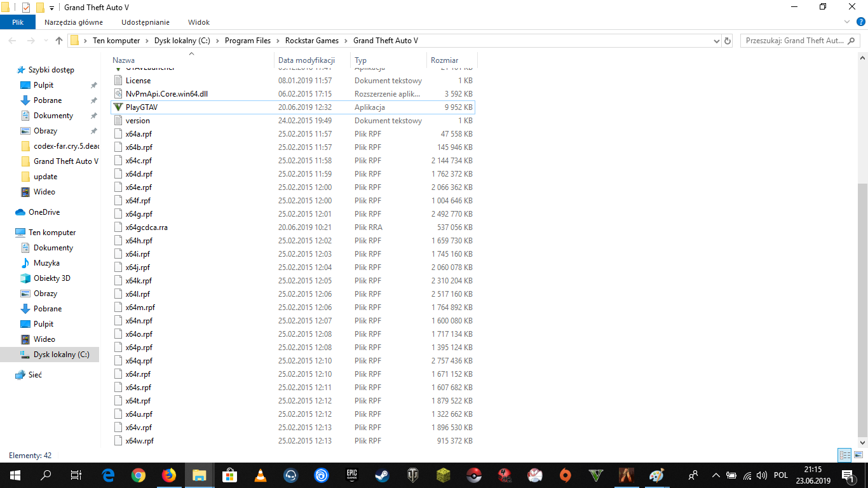
Task: Open Epic Games Launcher taskbar icon
Action: (x=352, y=475)
